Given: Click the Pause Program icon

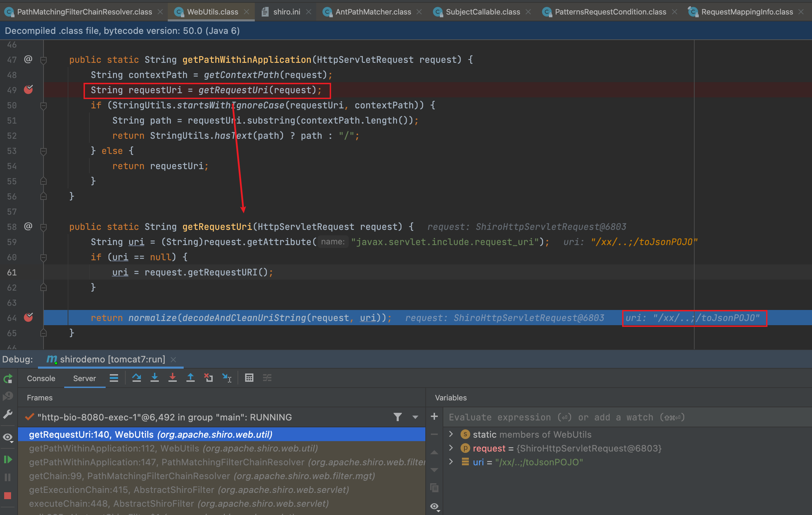Looking at the screenshot, I should [8, 477].
